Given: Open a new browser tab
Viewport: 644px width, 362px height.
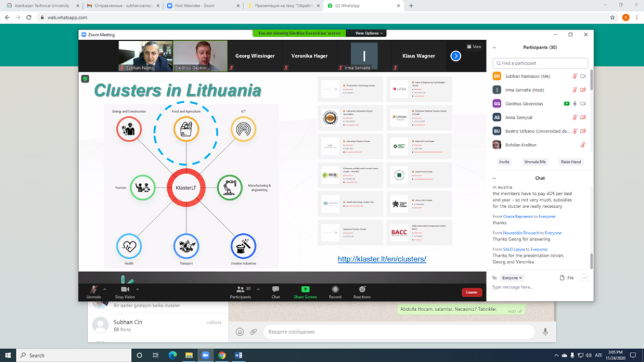Looking at the screenshot, I should (411, 6).
